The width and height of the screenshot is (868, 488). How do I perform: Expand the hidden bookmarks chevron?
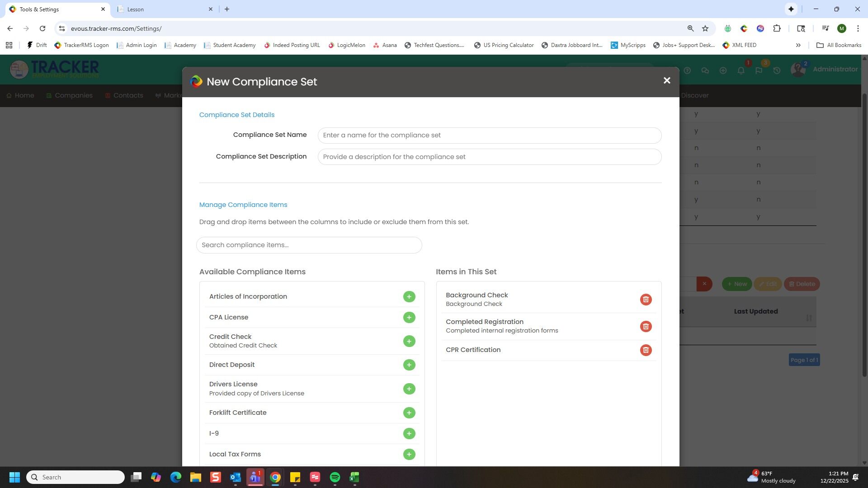798,45
